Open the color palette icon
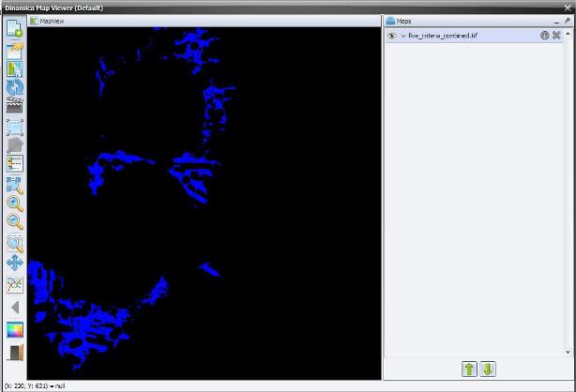This screenshot has height=392, width=576. point(15,329)
